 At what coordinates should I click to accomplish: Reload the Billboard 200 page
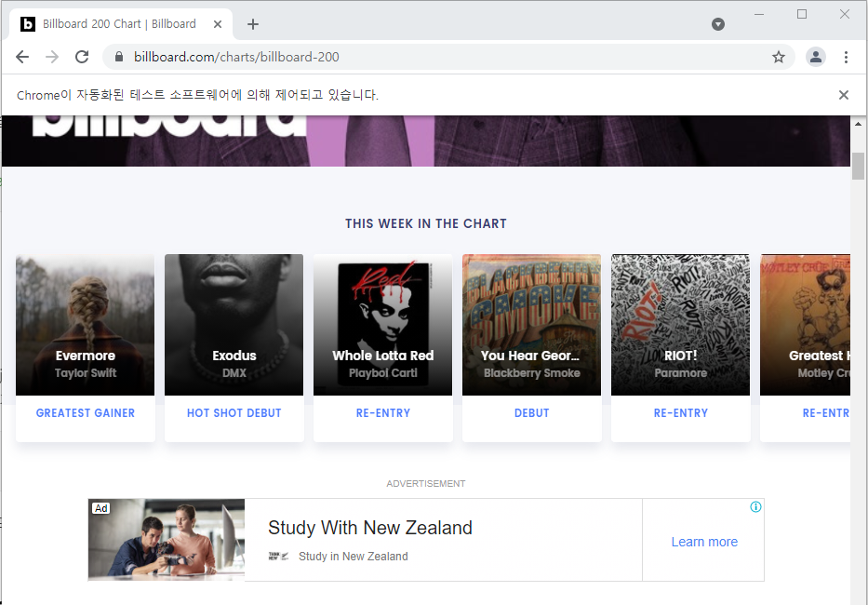(x=82, y=57)
